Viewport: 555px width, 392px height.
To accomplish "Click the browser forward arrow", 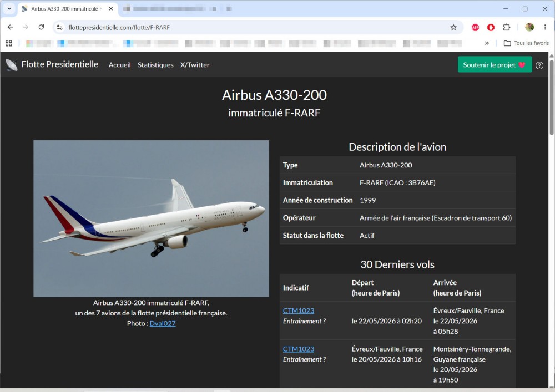I will [26, 27].
